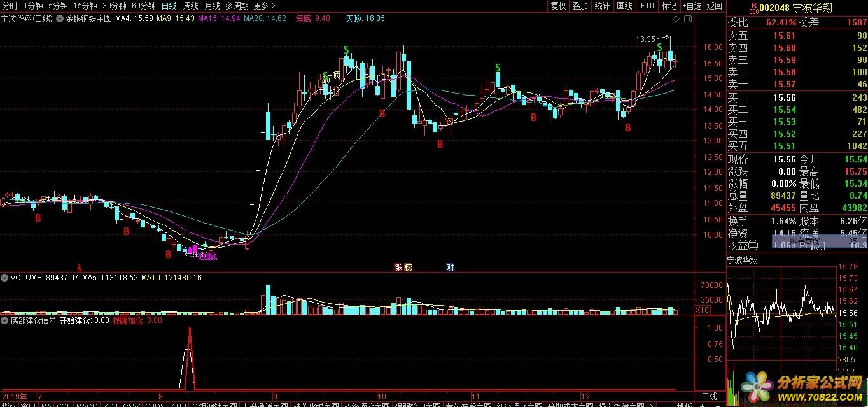
Task: Expand the main chart indicator dropdown circle
Action: tap(60, 19)
